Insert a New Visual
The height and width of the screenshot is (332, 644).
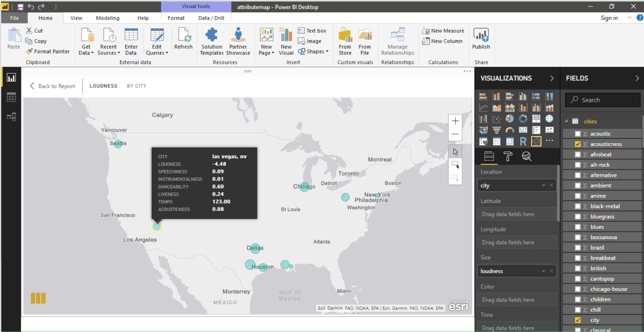[x=286, y=42]
